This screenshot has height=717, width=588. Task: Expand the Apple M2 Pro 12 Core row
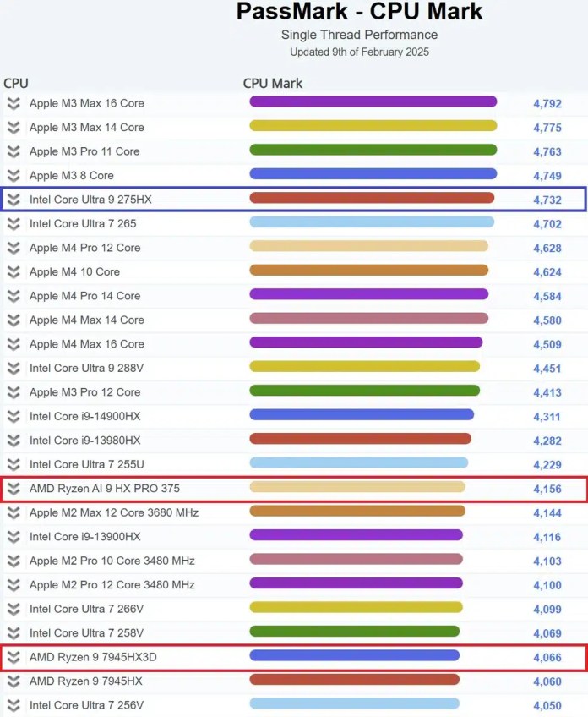14,585
